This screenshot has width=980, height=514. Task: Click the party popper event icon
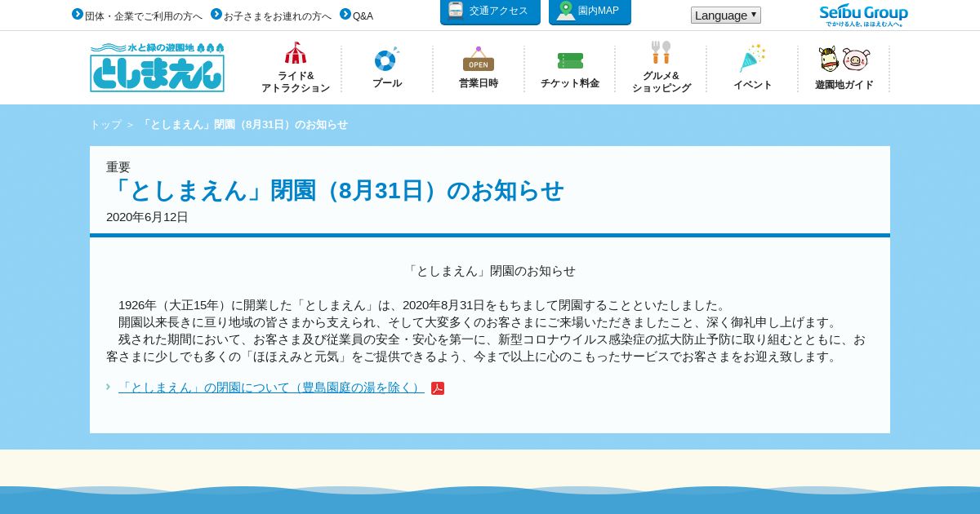[752, 59]
